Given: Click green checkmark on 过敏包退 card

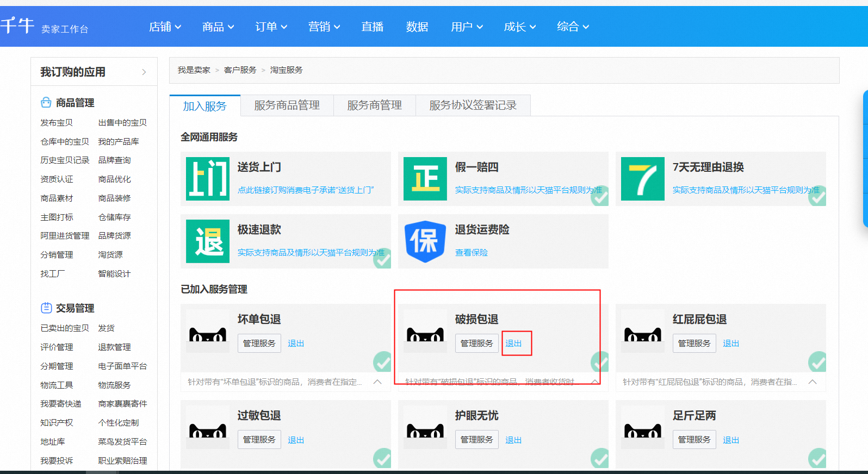Looking at the screenshot, I should coord(382,458).
